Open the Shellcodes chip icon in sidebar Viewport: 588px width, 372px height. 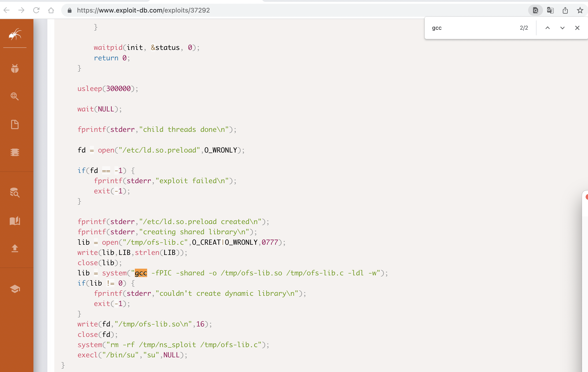pos(15,152)
